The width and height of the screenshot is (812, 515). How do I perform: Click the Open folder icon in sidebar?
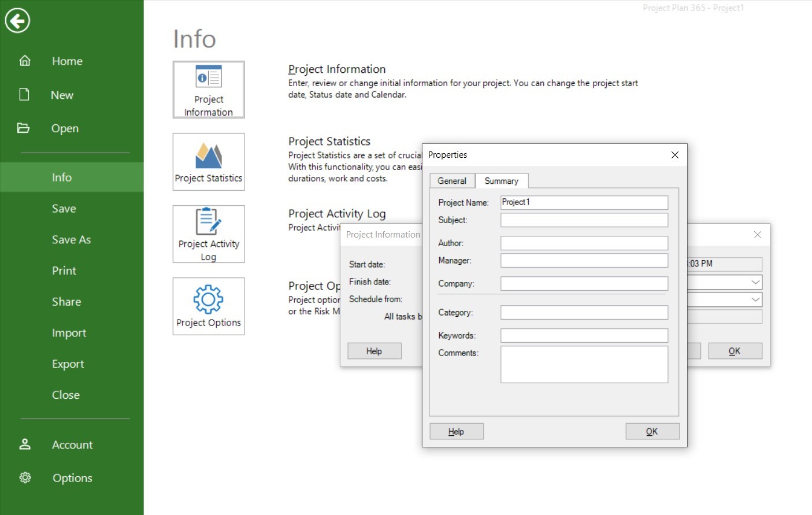click(x=24, y=128)
